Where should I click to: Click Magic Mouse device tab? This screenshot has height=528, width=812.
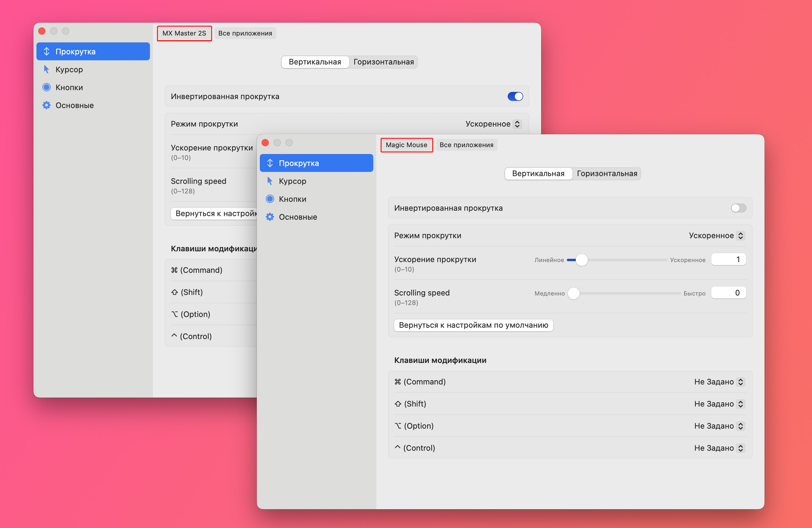point(406,145)
